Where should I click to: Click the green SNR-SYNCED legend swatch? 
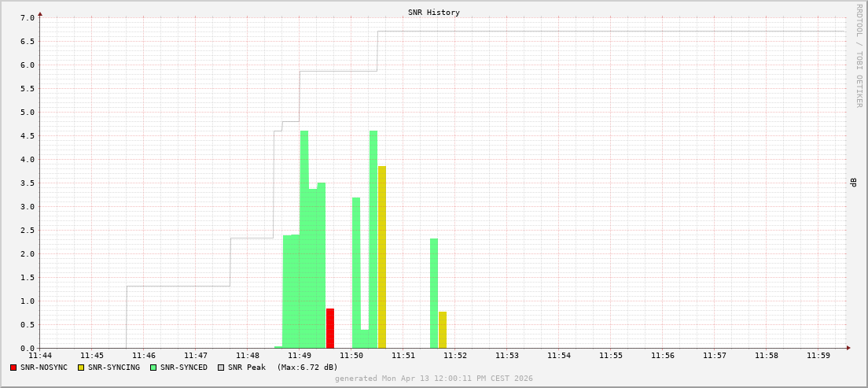click(153, 368)
